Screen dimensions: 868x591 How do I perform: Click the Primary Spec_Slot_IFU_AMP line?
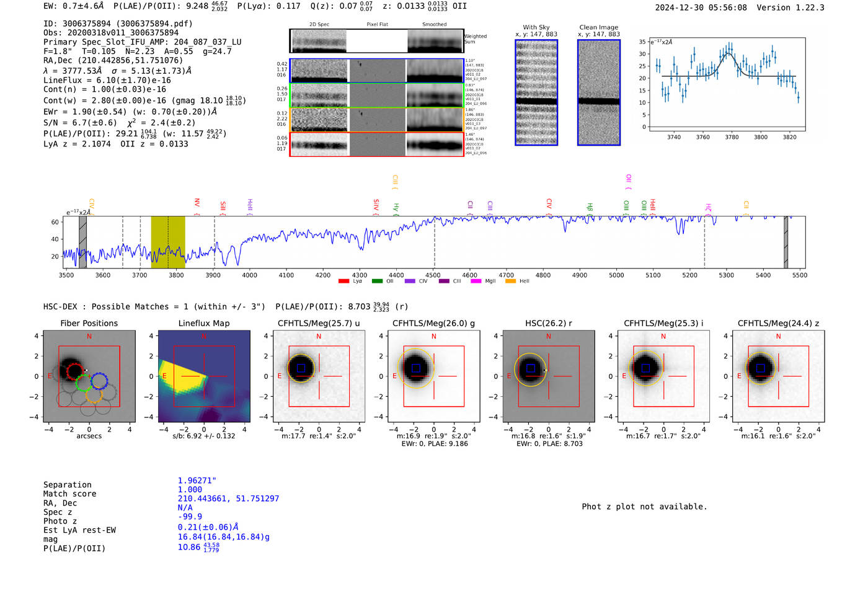[143, 42]
